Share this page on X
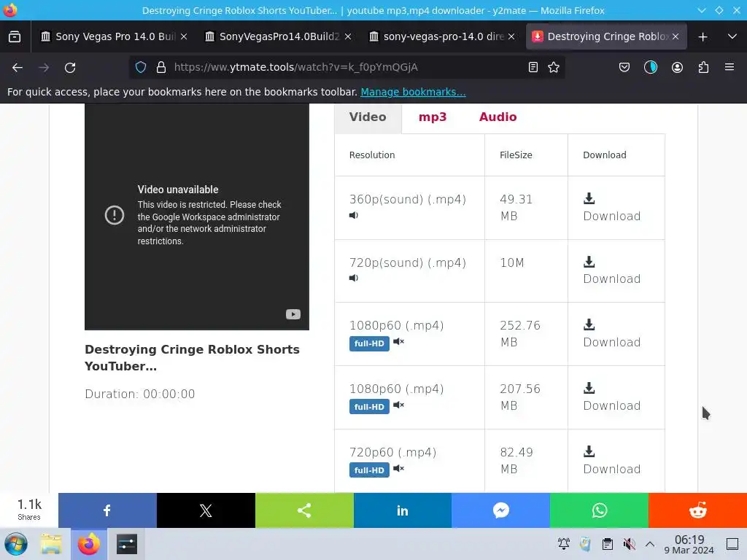This screenshot has width=747, height=560. (x=206, y=510)
